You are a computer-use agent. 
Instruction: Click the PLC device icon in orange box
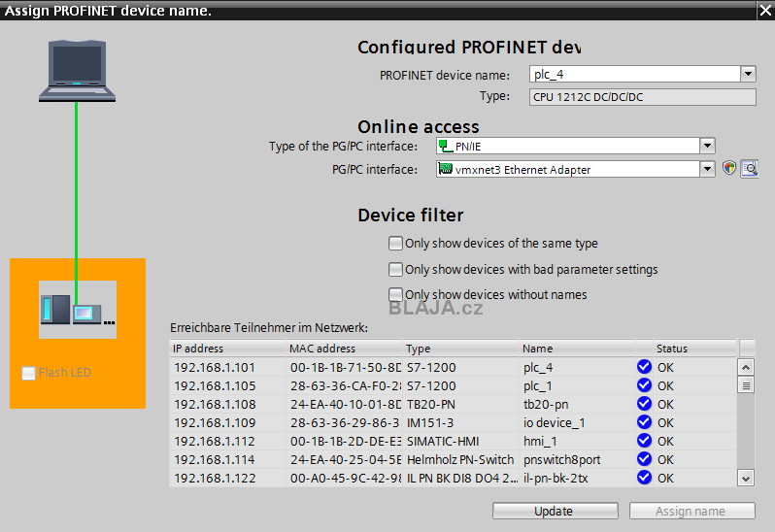(x=78, y=310)
